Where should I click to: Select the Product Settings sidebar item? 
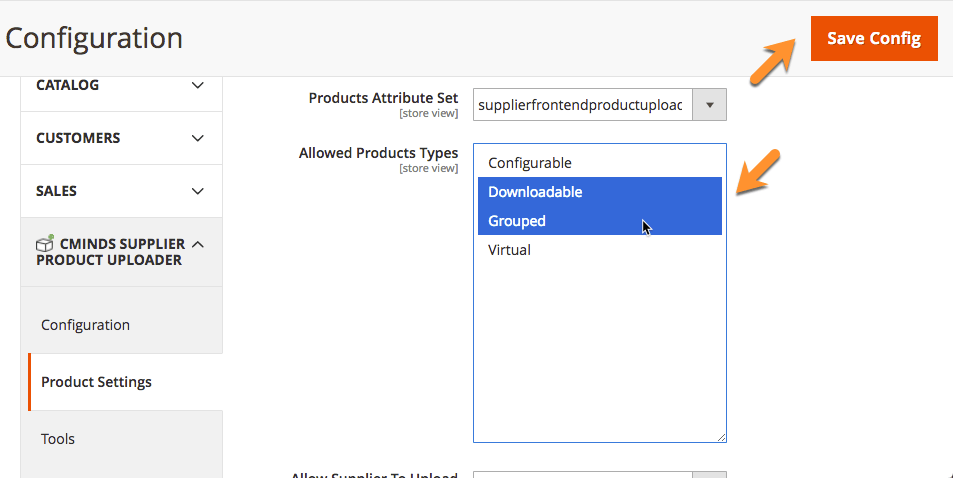coord(96,382)
